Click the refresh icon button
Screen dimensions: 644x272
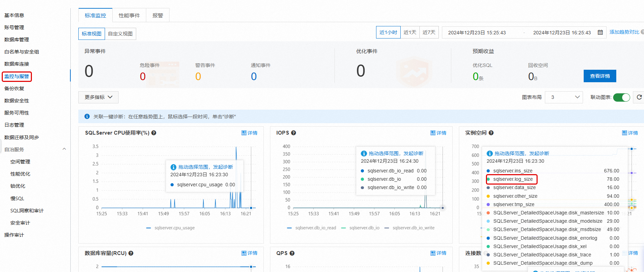639,97
